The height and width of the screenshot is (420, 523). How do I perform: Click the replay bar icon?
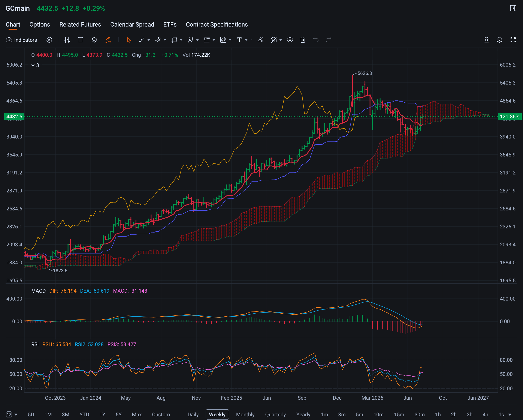(49, 40)
